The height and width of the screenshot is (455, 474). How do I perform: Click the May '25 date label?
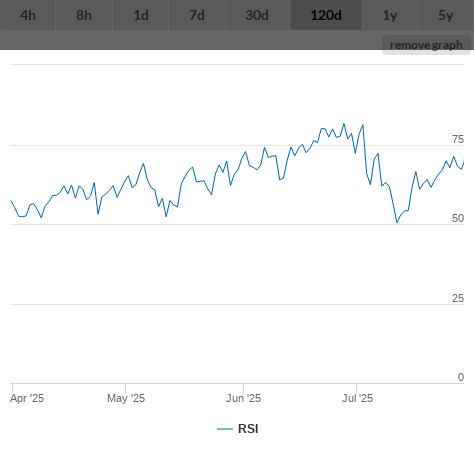tap(126, 398)
